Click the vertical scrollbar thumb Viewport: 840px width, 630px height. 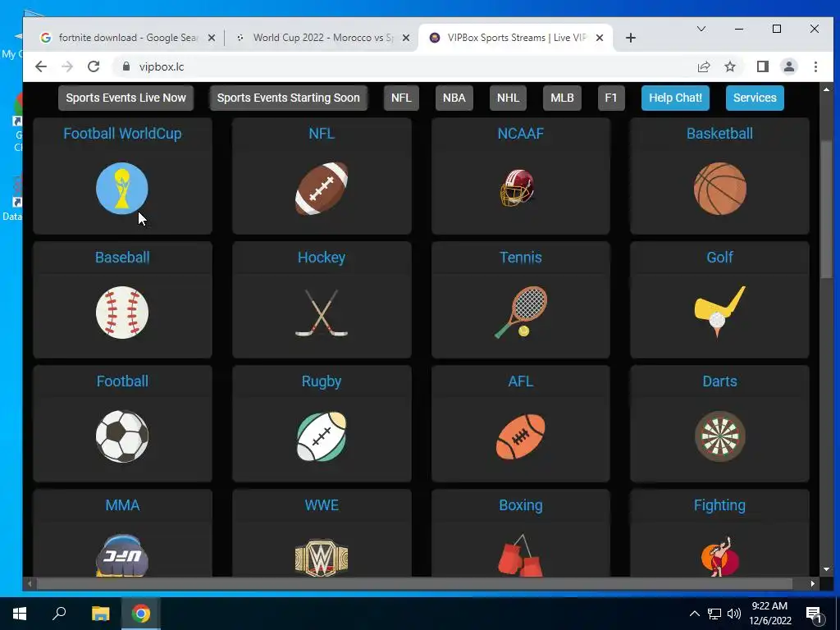click(826, 208)
